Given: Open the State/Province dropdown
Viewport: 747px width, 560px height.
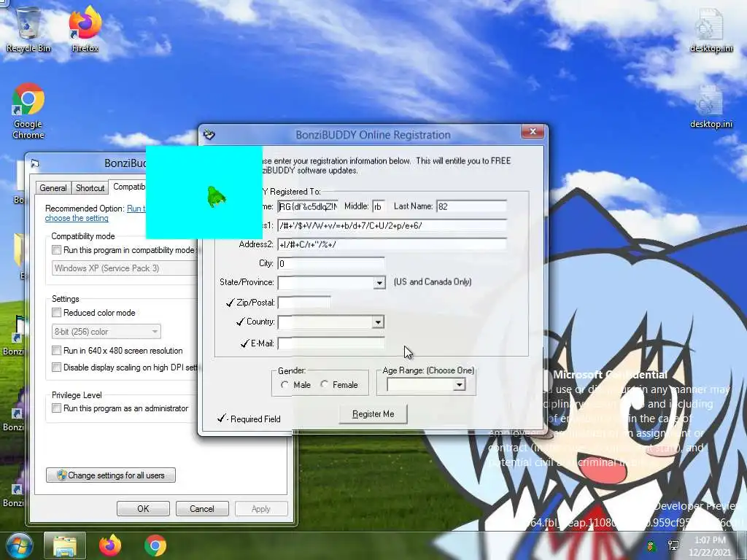Looking at the screenshot, I should pos(379,283).
